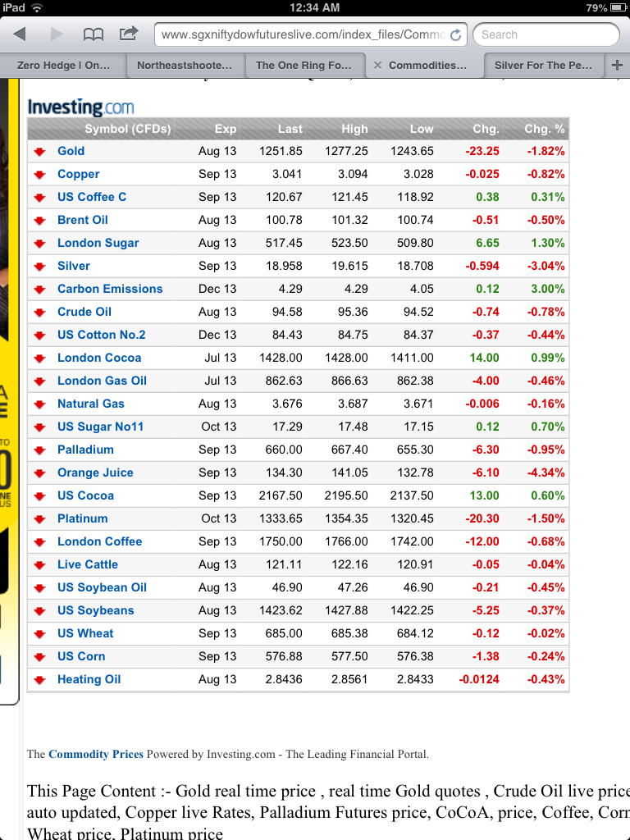Screen dimensions: 630x840
Task: Open the London Gas Oil link
Action: (x=102, y=381)
